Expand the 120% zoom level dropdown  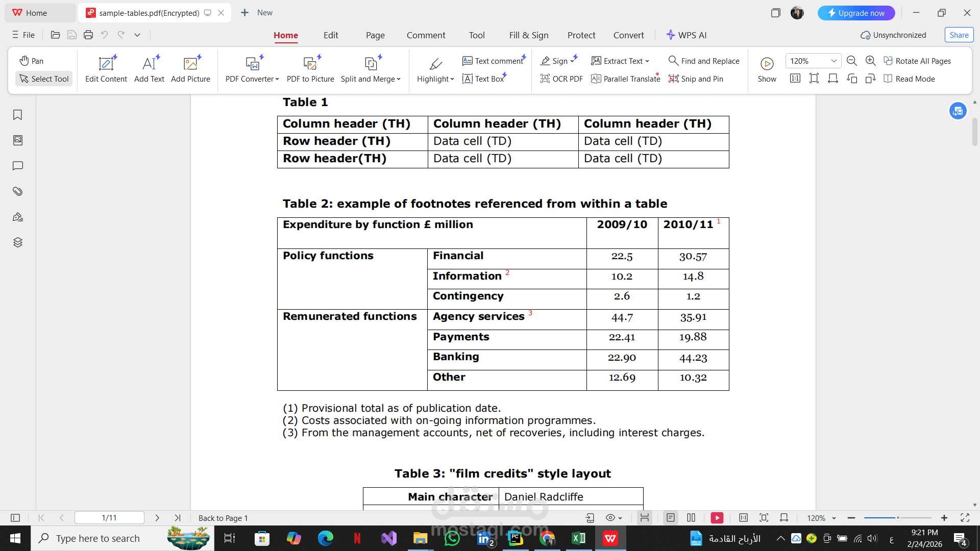[x=834, y=61]
